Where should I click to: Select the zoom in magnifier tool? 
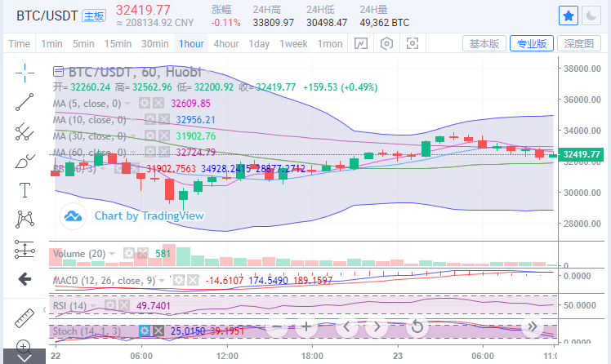pyautogui.click(x=24, y=346)
